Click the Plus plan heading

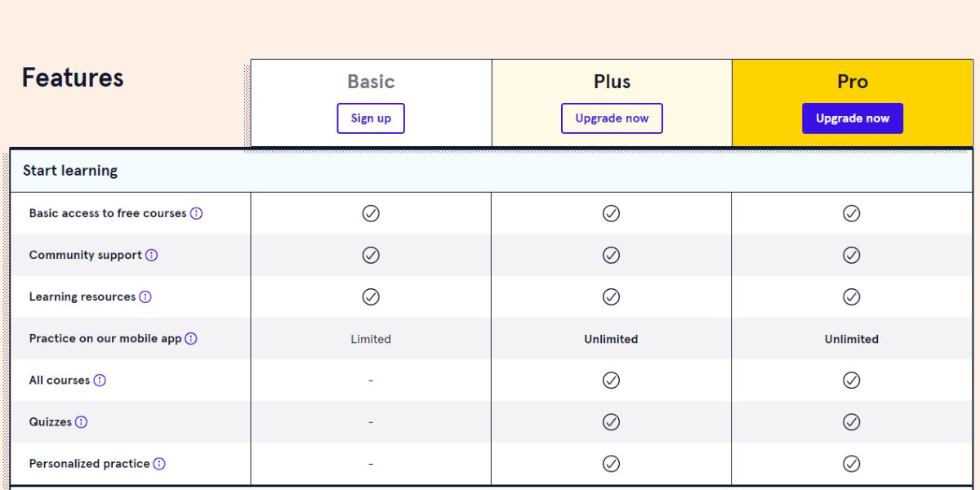612,82
